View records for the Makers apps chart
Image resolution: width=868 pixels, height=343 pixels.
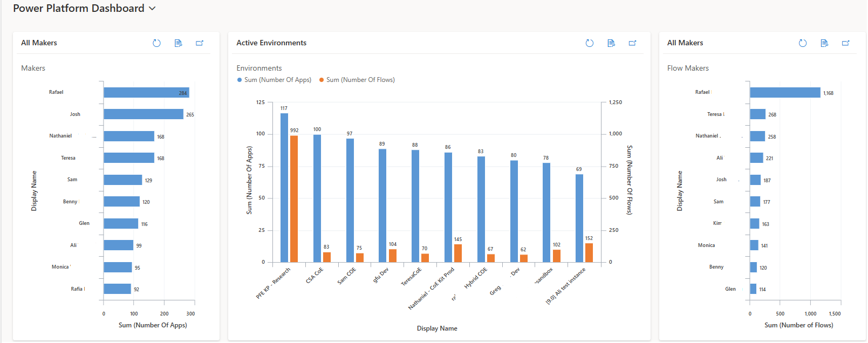pos(178,43)
